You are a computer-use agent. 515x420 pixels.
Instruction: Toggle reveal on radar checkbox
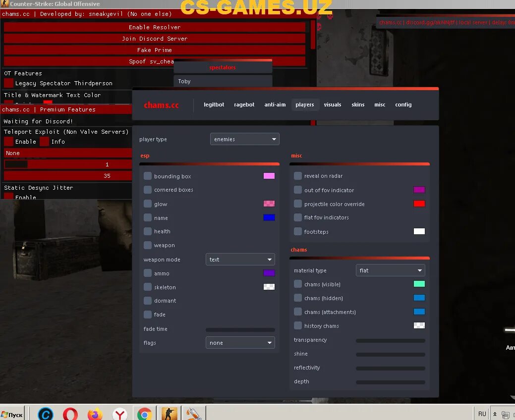[298, 176]
